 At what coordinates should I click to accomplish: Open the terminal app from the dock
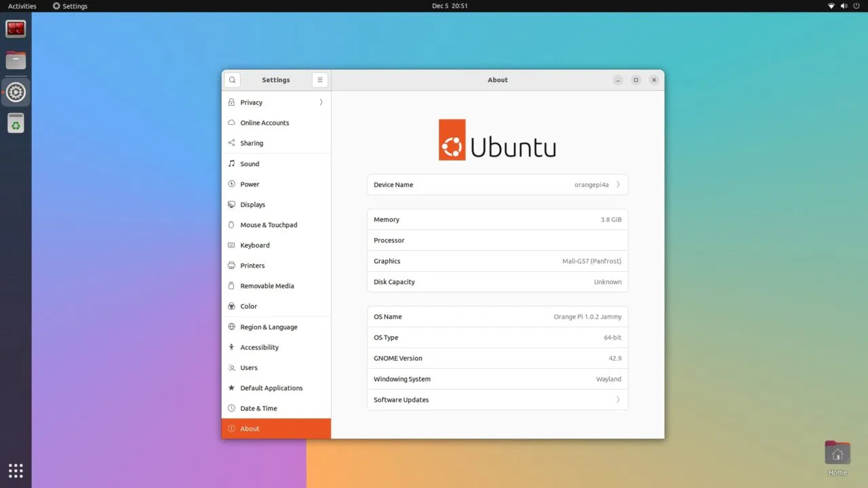[x=16, y=28]
